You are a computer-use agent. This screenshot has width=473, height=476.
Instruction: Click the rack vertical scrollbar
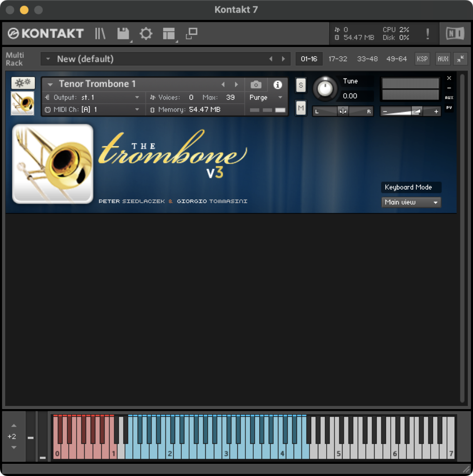(x=462, y=238)
